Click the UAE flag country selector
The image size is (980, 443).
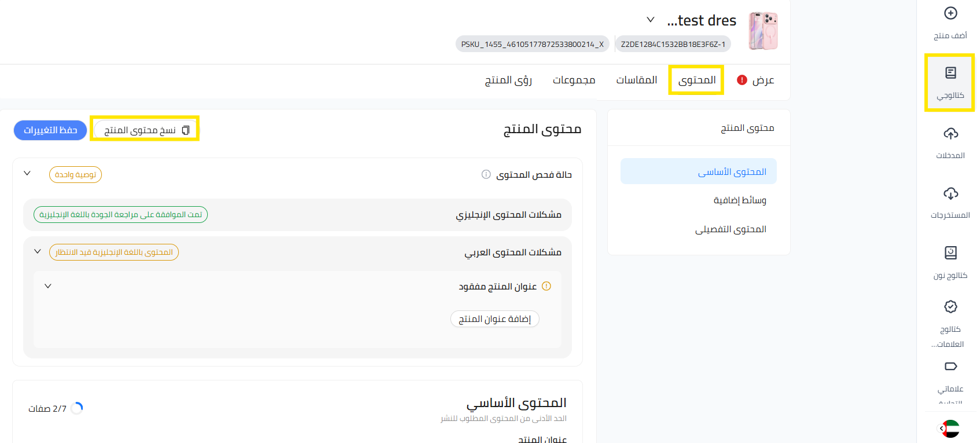[950, 429]
